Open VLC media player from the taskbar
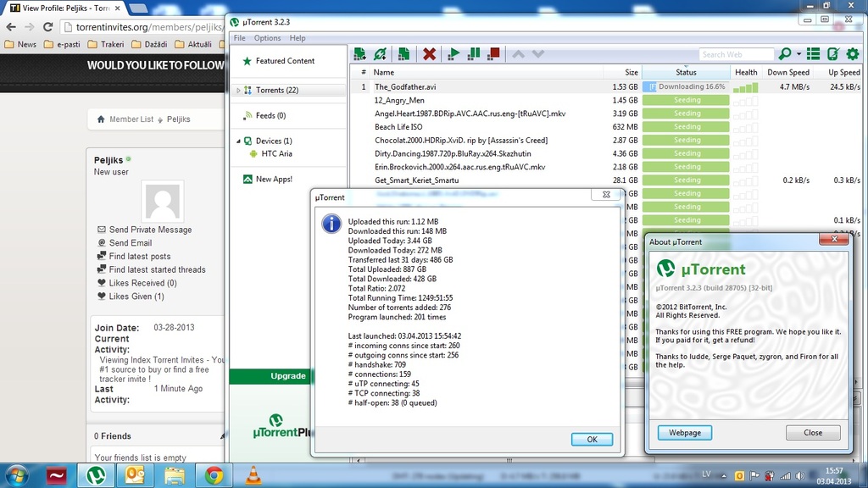 [x=253, y=475]
